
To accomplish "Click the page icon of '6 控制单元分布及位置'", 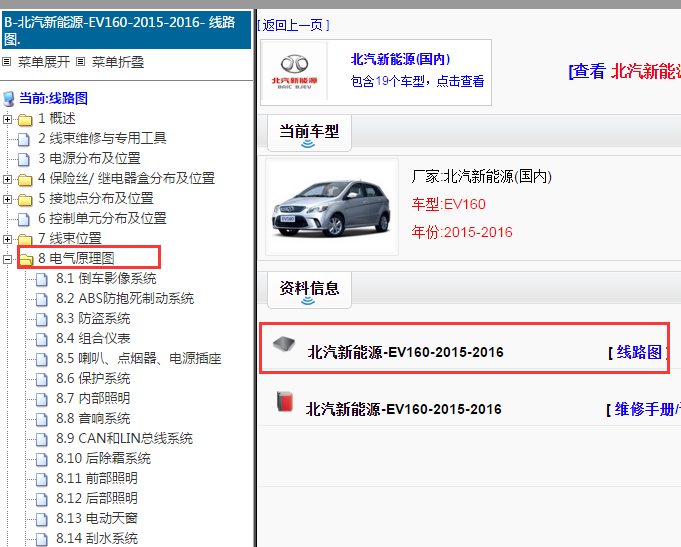I will (24, 219).
